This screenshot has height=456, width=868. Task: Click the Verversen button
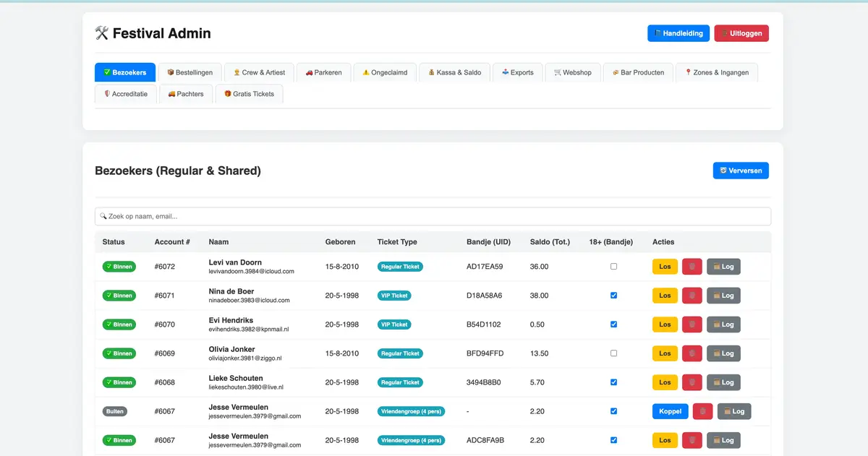point(740,171)
